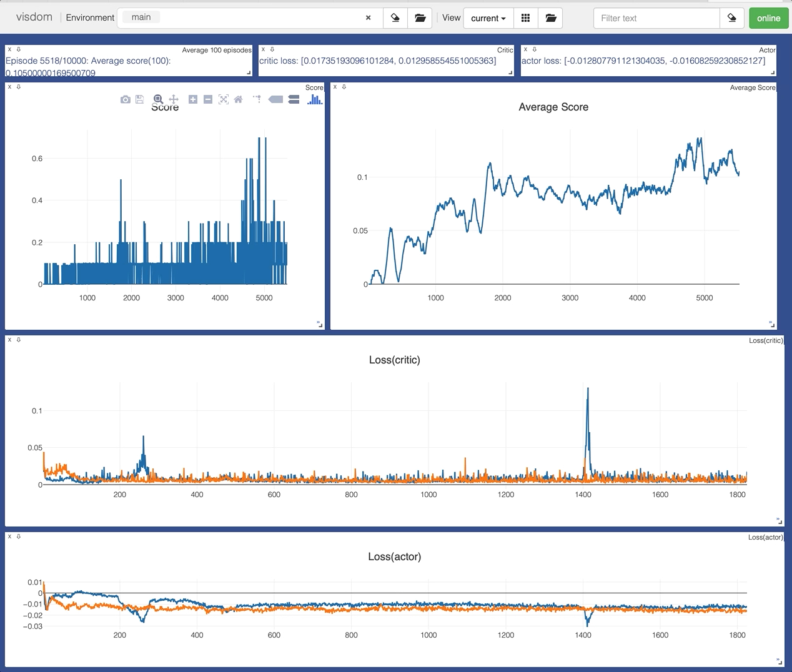Click the save floppy-disk icon in Score plot

[140, 99]
